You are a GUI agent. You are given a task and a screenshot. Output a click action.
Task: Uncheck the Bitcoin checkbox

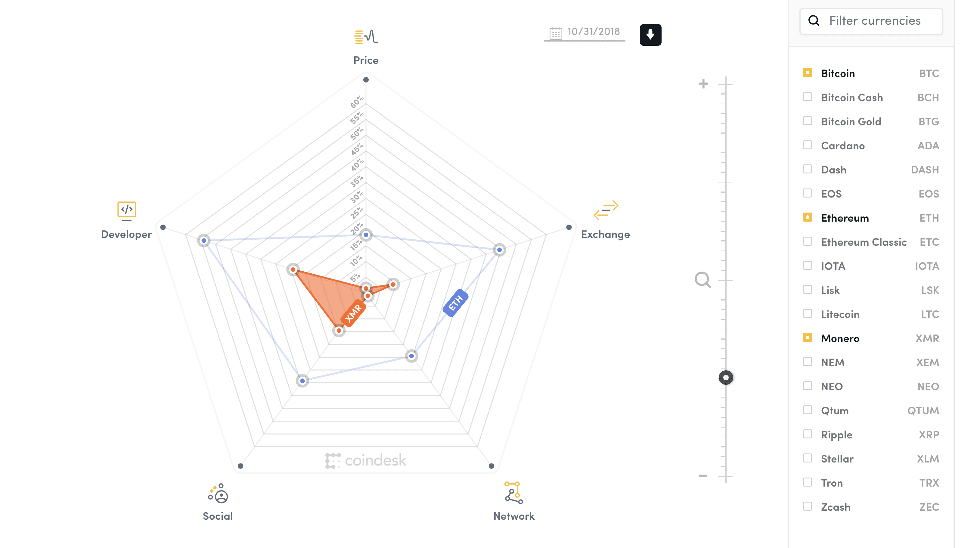pos(808,73)
